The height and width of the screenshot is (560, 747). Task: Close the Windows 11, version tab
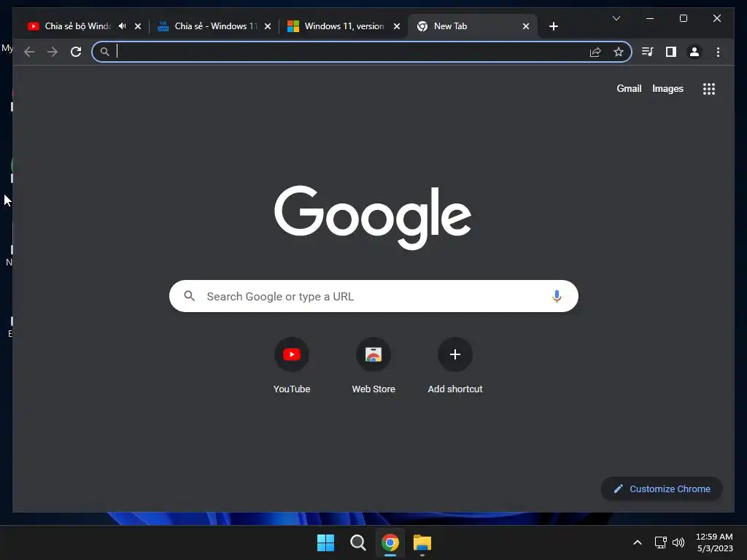[x=396, y=26]
